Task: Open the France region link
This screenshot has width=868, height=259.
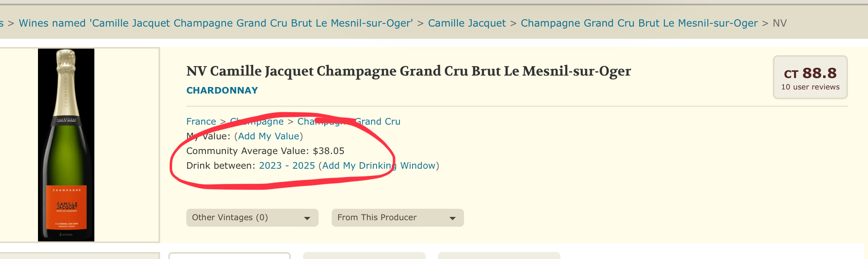Action: point(201,121)
